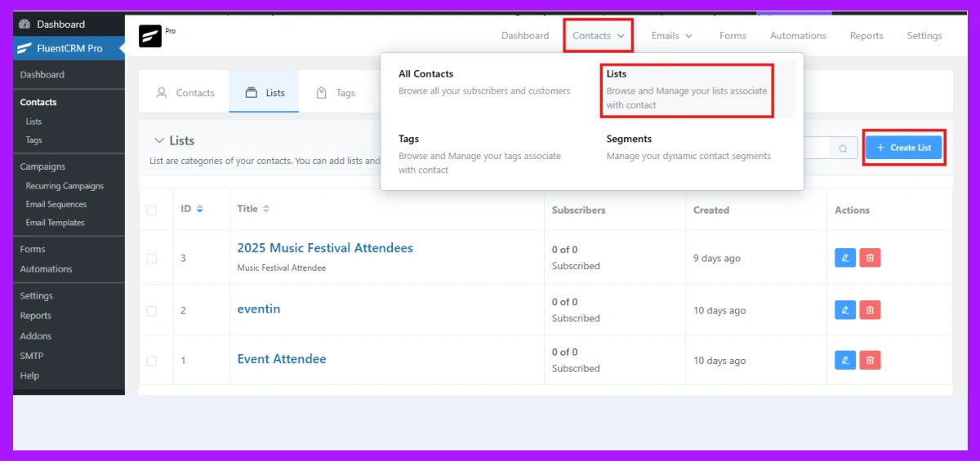Click the Subscribers column header
Image resolution: width=980 pixels, height=461 pixels.
[578, 210]
